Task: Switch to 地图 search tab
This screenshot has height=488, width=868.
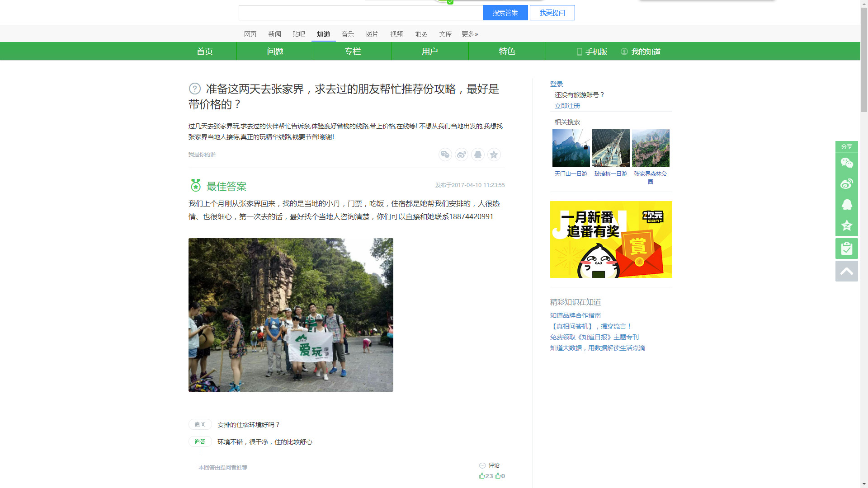Action: 421,34
